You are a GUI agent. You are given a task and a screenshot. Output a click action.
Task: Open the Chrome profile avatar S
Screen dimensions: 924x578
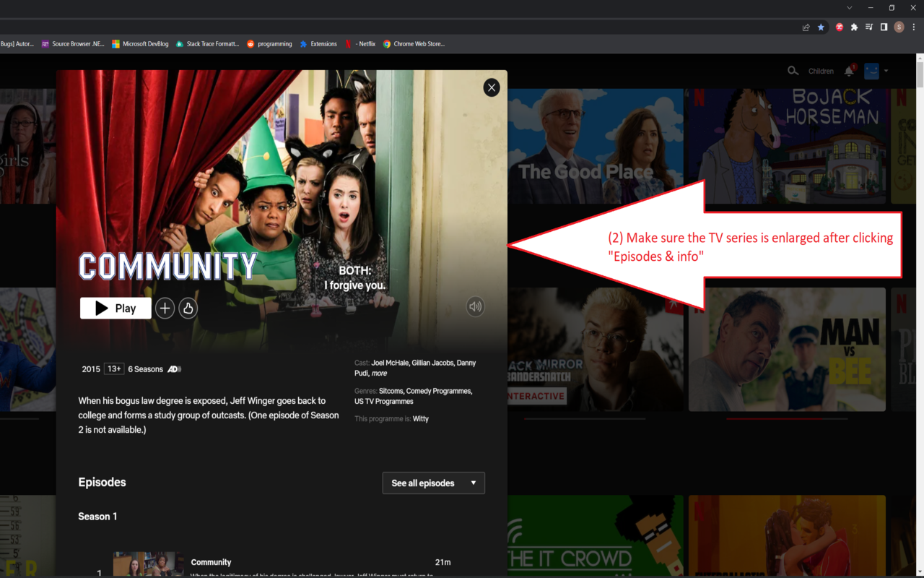click(x=899, y=27)
